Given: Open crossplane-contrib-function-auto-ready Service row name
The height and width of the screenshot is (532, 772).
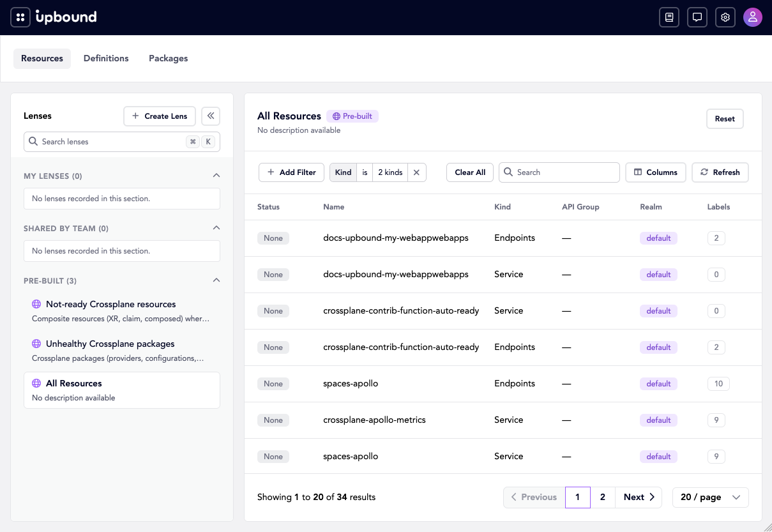Looking at the screenshot, I should tap(401, 310).
